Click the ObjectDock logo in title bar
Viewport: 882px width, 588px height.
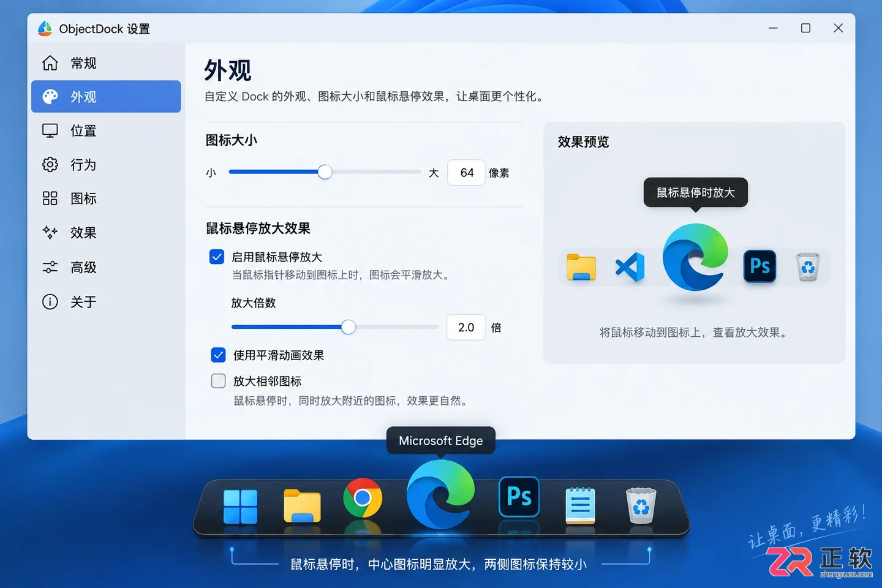point(45,28)
